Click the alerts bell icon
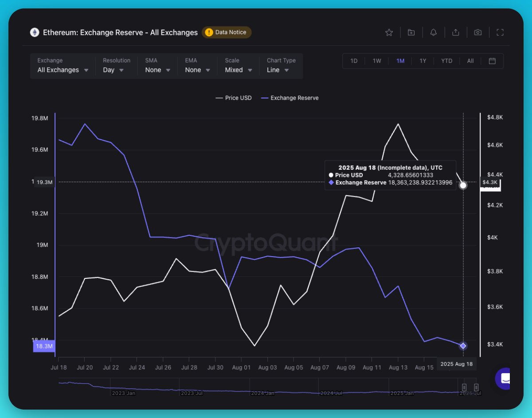The width and height of the screenshot is (532, 418). (433, 32)
